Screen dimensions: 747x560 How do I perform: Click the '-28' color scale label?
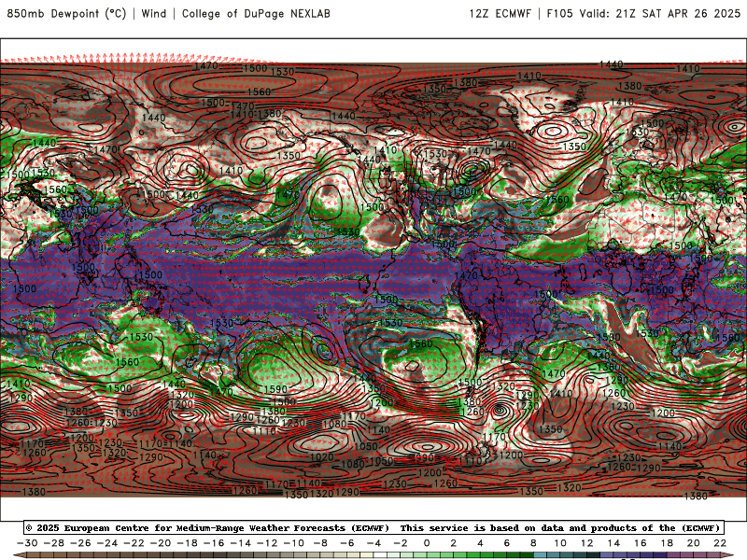[x=54, y=543]
